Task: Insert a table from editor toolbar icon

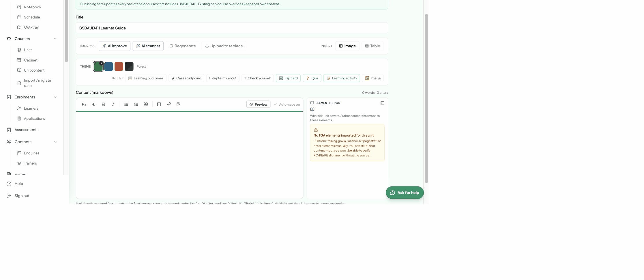Action: click(x=159, y=104)
